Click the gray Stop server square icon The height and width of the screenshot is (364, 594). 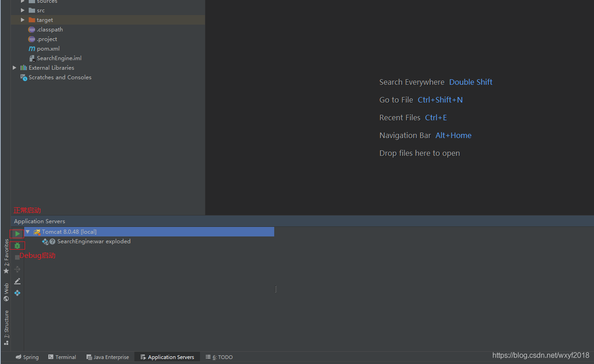pyautogui.click(x=17, y=257)
